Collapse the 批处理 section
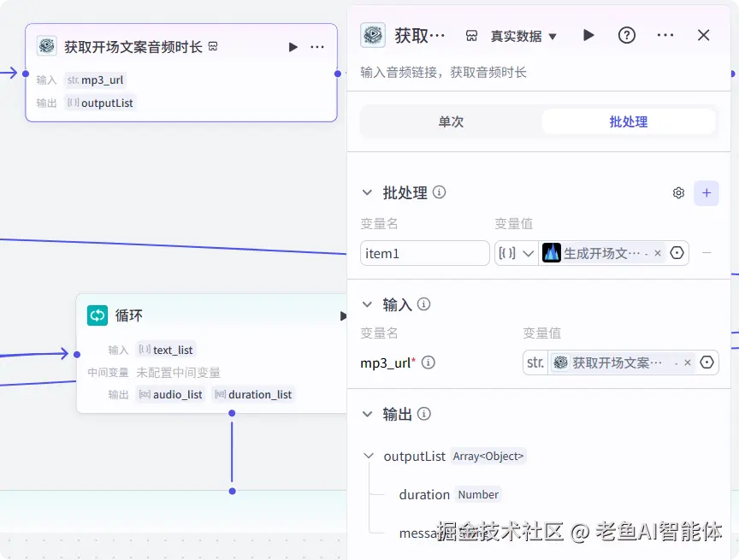Screen dimensions: 739x560 pos(367,192)
